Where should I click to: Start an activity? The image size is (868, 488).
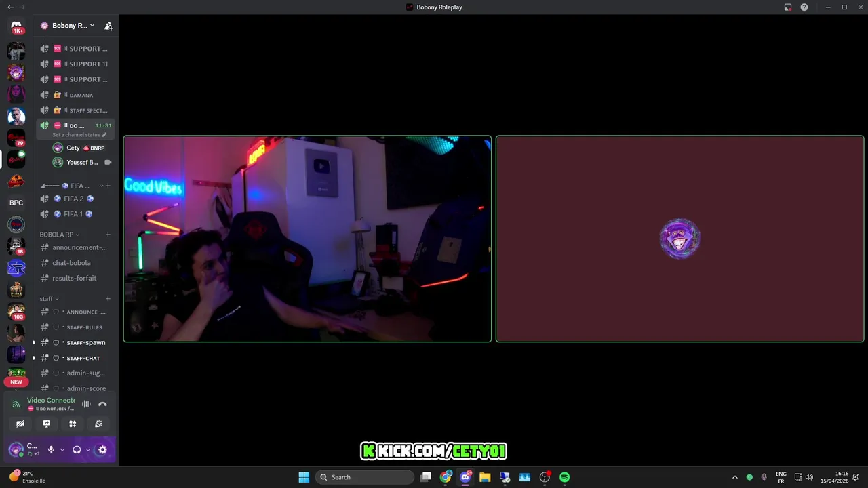click(73, 424)
